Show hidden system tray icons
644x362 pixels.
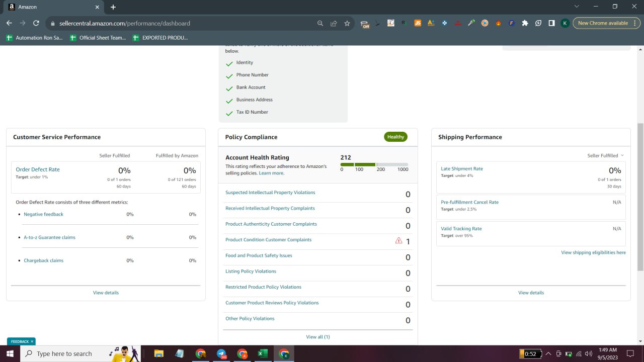coord(548,353)
